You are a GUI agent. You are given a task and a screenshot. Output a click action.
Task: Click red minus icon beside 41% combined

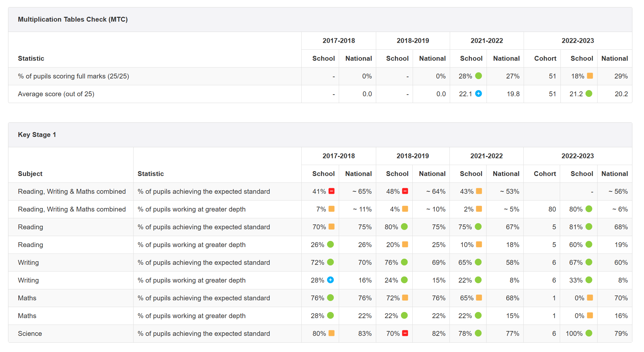pyautogui.click(x=331, y=191)
